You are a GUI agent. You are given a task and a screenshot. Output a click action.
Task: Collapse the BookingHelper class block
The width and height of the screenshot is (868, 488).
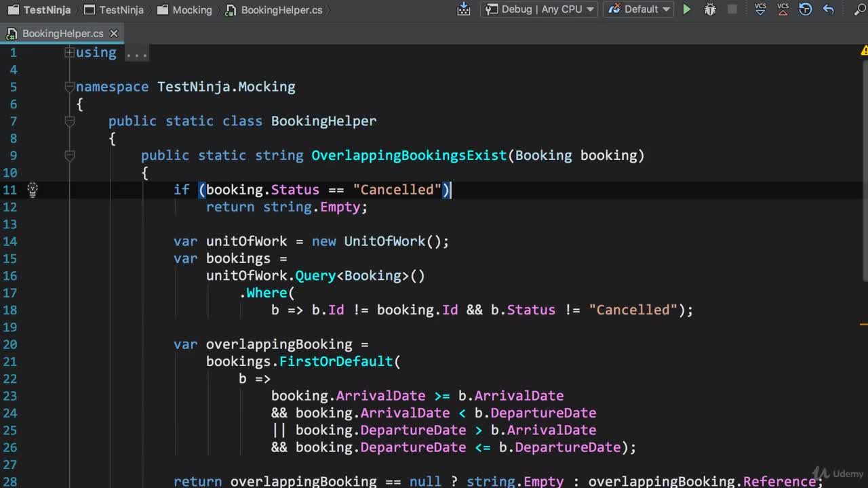[69, 121]
